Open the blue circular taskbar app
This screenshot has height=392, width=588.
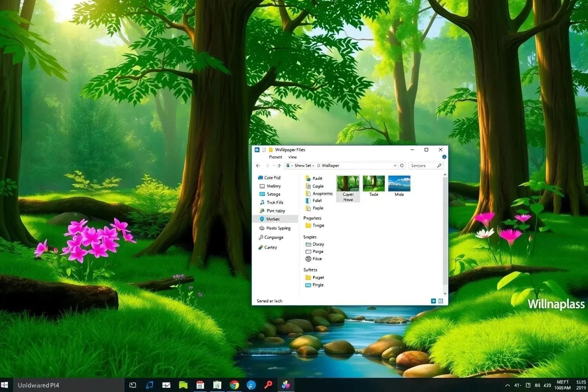251,385
